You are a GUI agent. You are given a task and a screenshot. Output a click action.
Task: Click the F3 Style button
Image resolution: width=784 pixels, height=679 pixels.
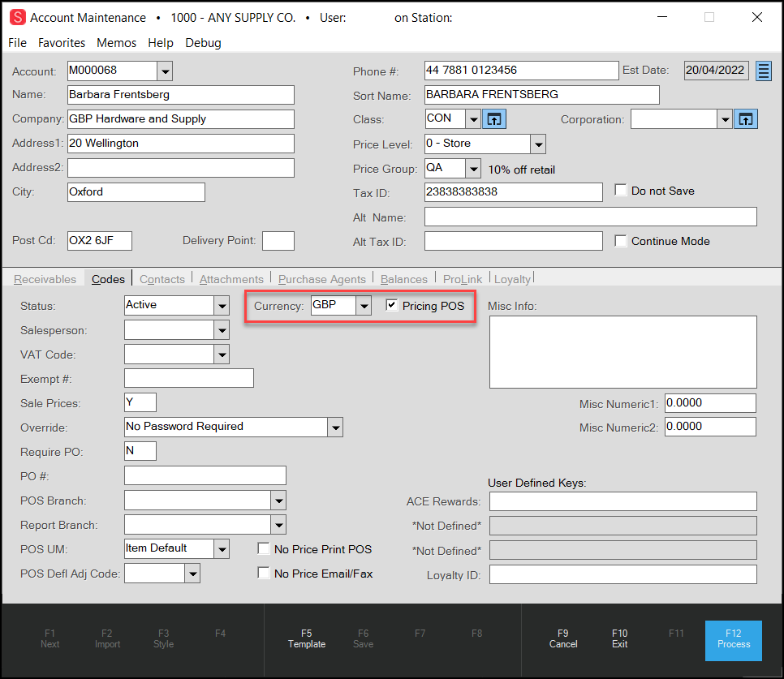pos(163,638)
